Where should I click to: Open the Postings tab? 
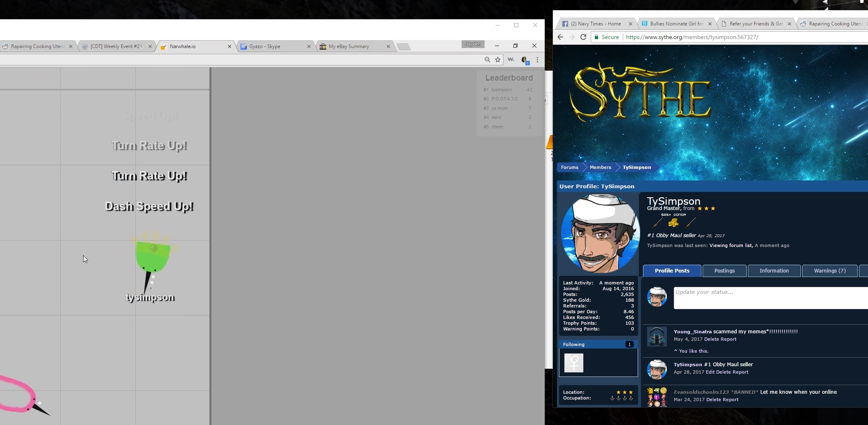coord(724,270)
